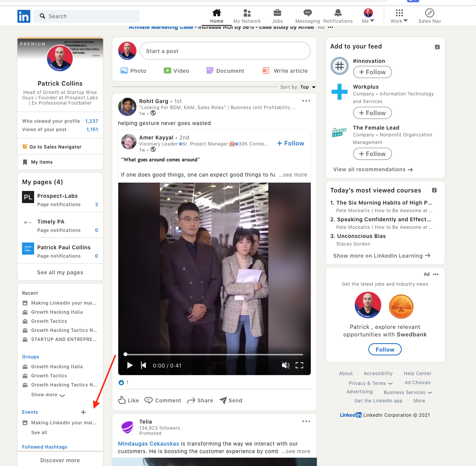Screen dimensions: 476x466
Task: Go to Sales Navigator
Action: click(52, 147)
